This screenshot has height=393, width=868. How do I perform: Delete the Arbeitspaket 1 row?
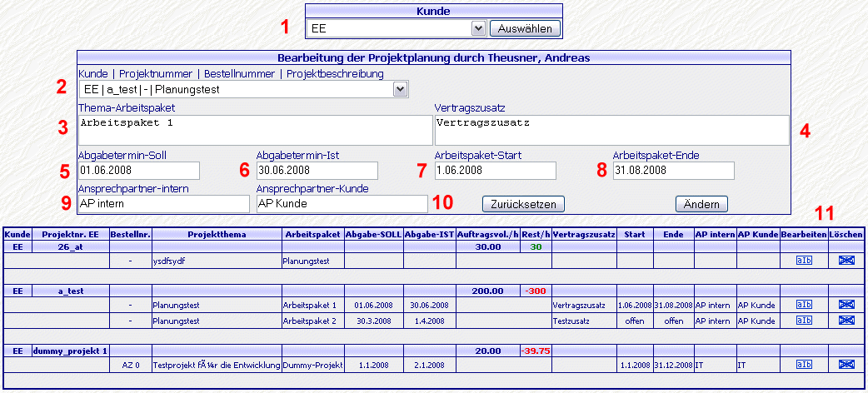[x=846, y=305]
